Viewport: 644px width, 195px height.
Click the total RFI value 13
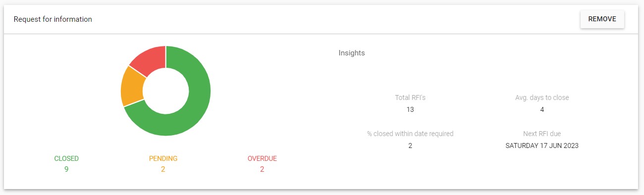pyautogui.click(x=410, y=109)
